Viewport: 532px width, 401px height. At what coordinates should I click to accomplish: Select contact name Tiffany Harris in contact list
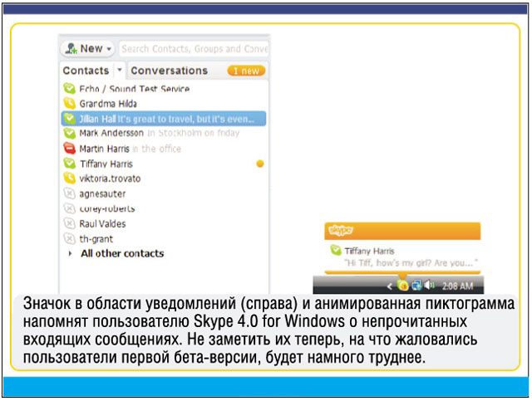(x=106, y=164)
